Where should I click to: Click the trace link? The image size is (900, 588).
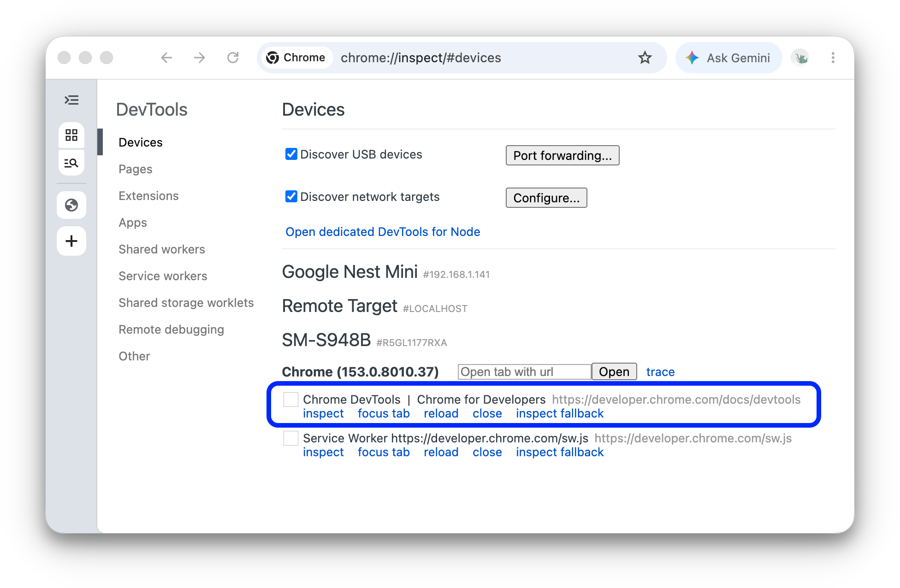pos(660,372)
